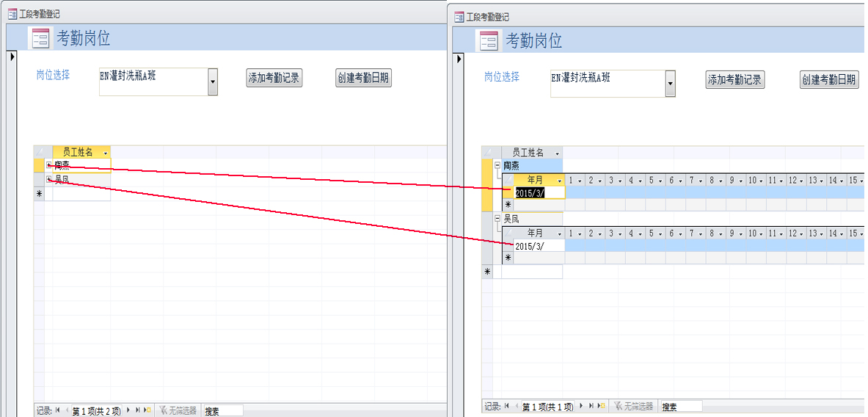Click the 搜索 search box in right form

[680, 406]
